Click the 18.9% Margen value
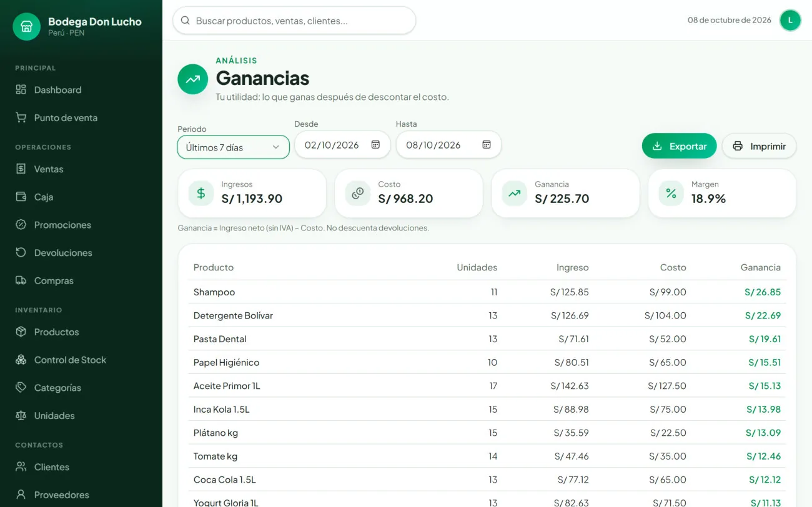 708,199
